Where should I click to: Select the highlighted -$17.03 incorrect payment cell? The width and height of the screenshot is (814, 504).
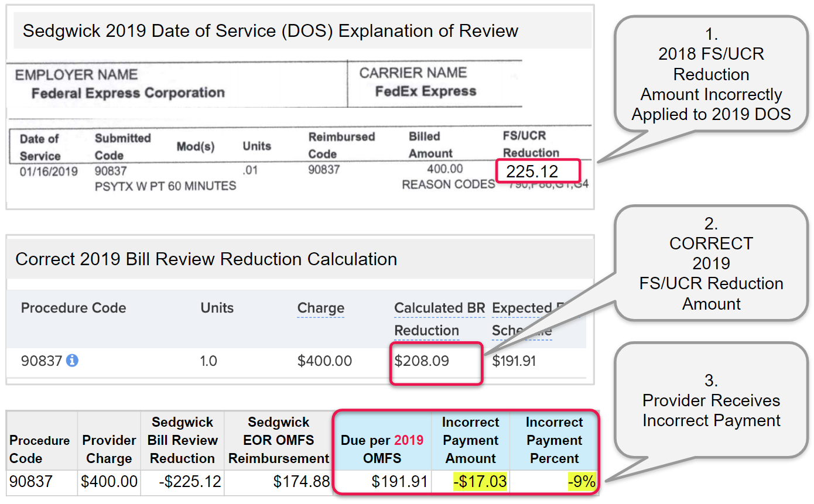480,482
